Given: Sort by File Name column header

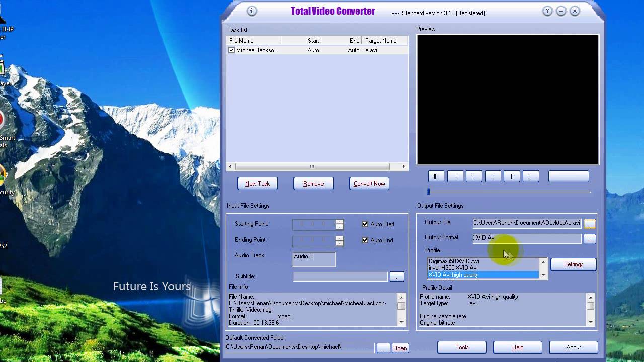Looking at the screenshot, I should pos(254,41).
